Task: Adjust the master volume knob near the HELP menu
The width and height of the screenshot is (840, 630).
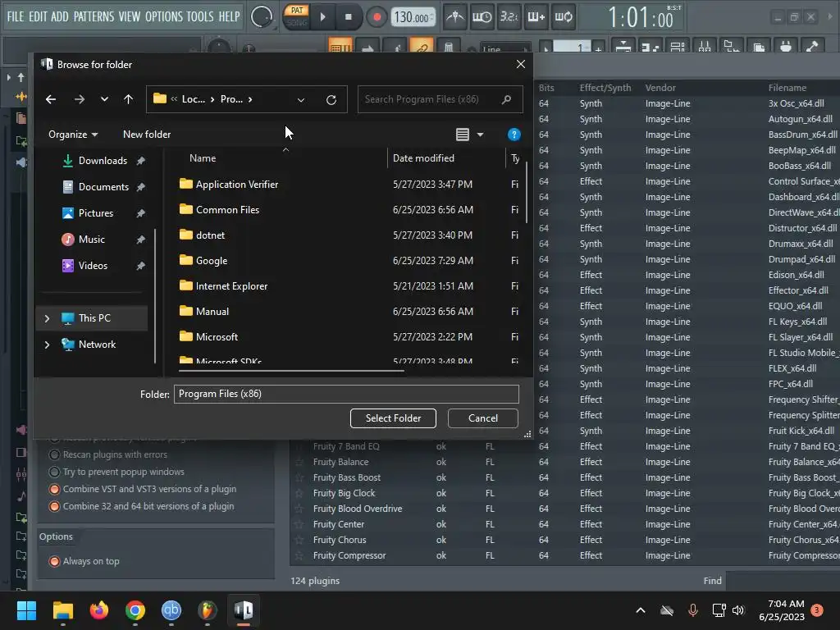Action: [262, 17]
